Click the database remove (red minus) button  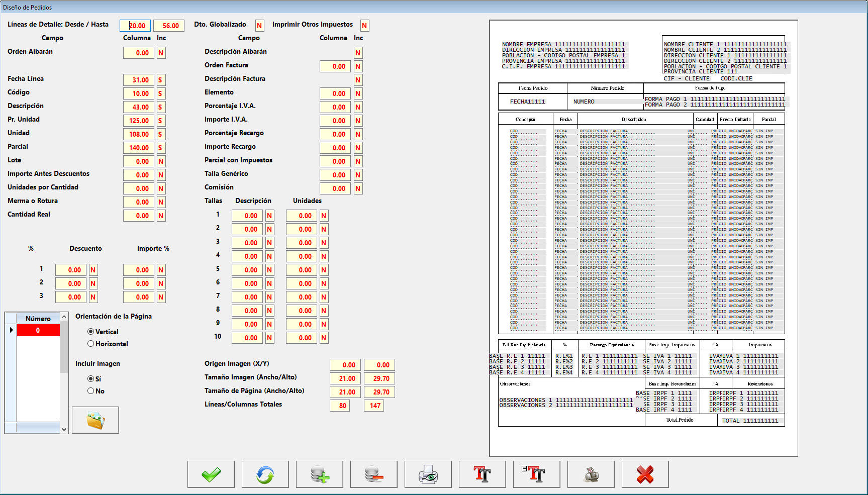pyautogui.click(x=374, y=474)
